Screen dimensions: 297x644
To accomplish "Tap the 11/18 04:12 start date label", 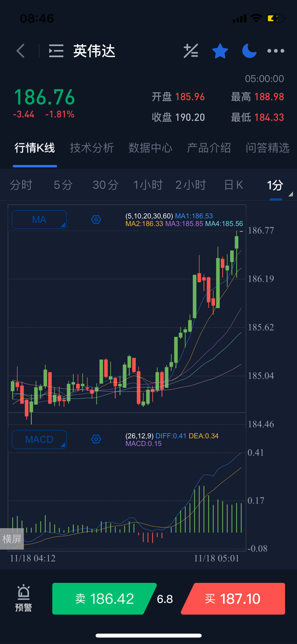I will pos(33,558).
